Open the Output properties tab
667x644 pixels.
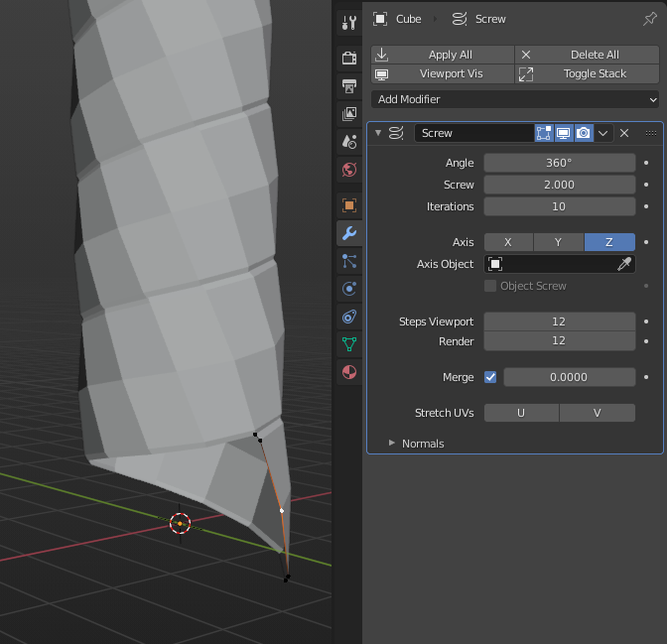[348, 86]
